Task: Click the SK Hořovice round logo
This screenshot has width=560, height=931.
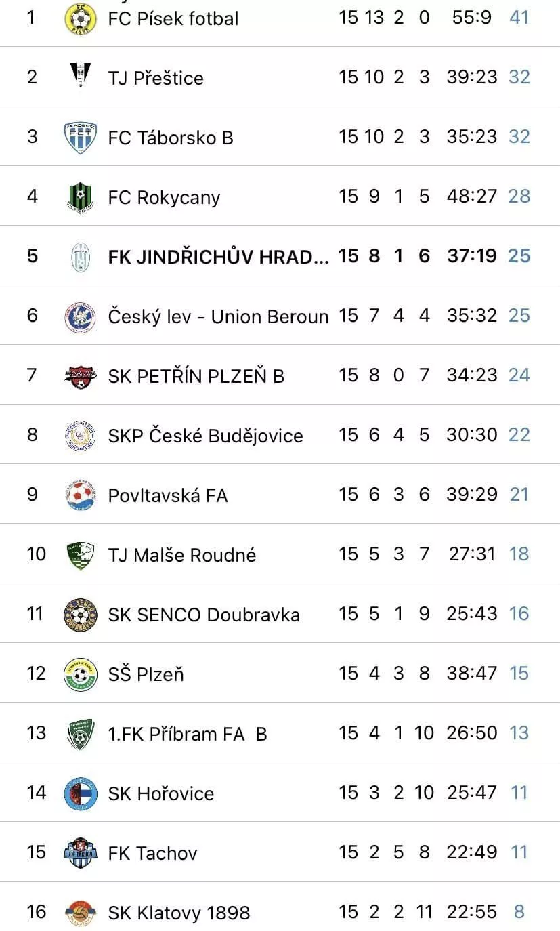Action: click(x=80, y=793)
